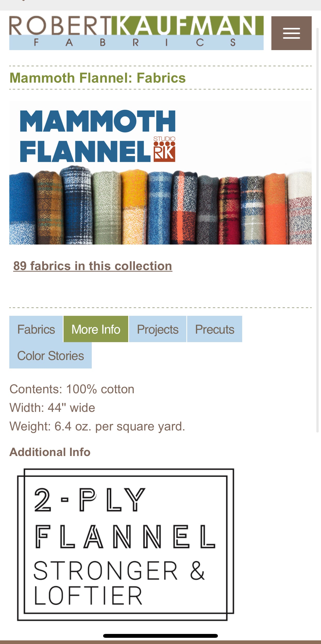Open the hamburger navigation menu
The height and width of the screenshot is (644, 321).
pyautogui.click(x=291, y=33)
